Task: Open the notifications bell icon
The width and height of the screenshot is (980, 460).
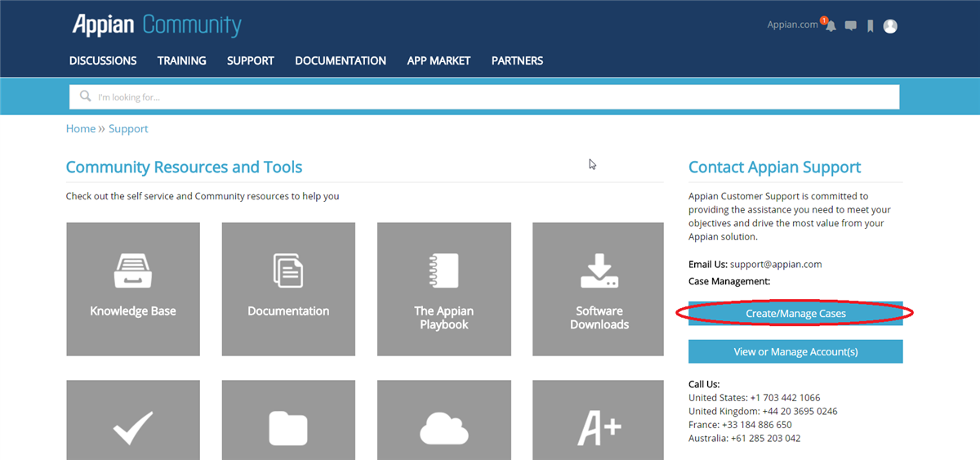Action: click(x=830, y=25)
